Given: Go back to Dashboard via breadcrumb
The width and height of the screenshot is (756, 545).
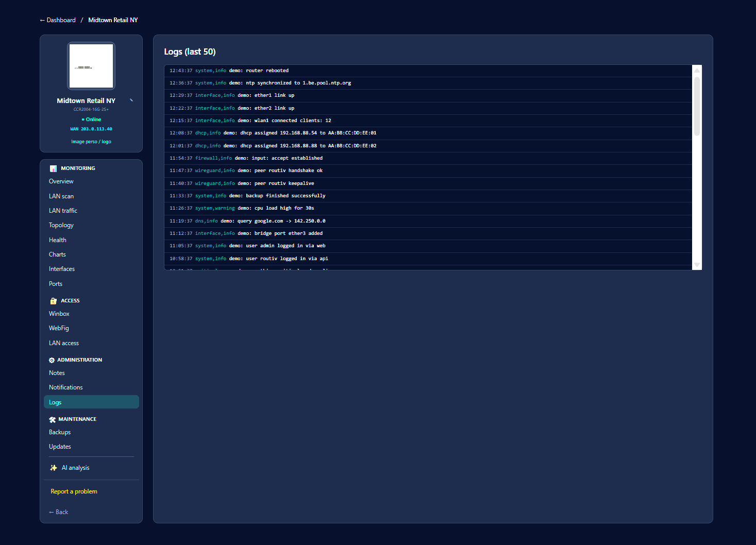Looking at the screenshot, I should (x=58, y=20).
